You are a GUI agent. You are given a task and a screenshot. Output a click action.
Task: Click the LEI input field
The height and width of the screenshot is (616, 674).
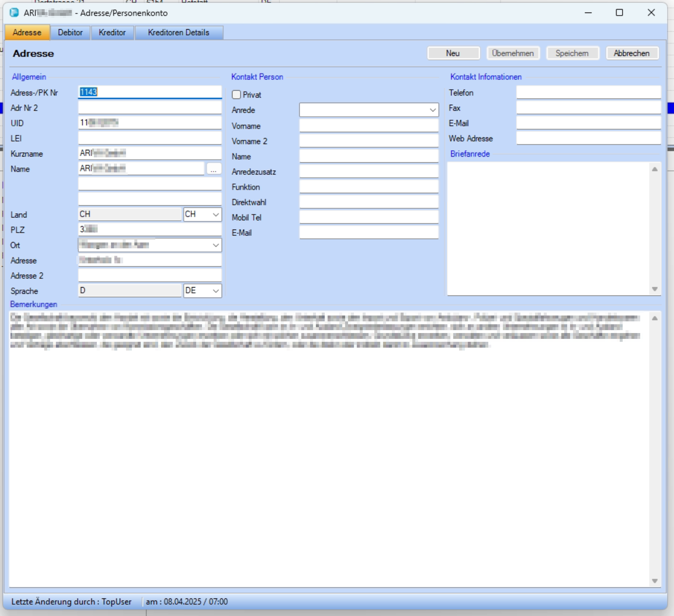tap(150, 138)
